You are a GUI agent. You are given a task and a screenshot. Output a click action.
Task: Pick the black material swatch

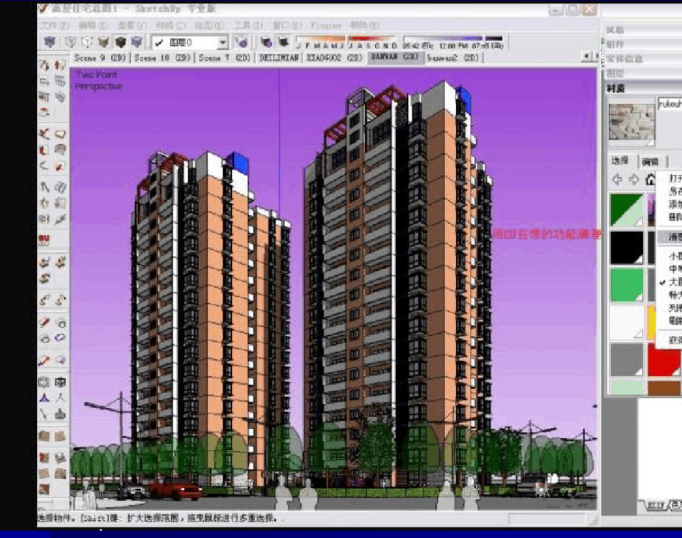626,247
